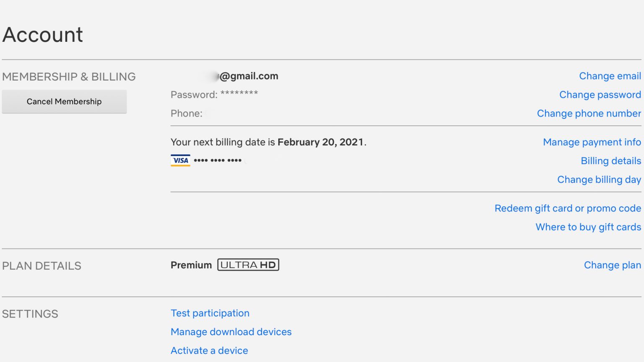The width and height of the screenshot is (644, 362).
Task: Open Test participation settings
Action: pyautogui.click(x=210, y=313)
